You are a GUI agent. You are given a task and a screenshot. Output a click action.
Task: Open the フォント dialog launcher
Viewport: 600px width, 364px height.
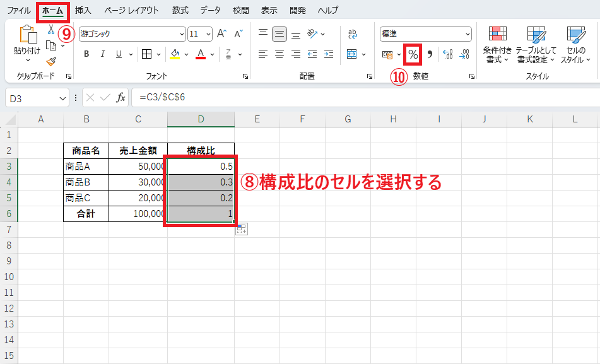[x=245, y=76]
